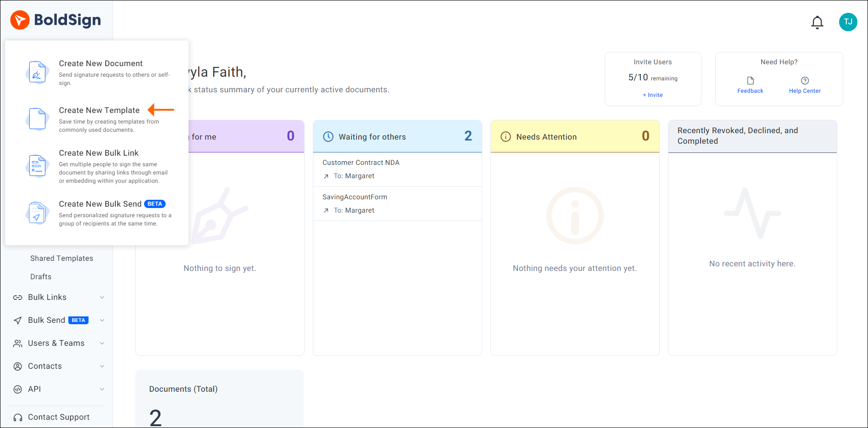Viewport: 868px width, 428px height.
Task: Click the 'Nothing to sign yet.' text
Action: (220, 269)
